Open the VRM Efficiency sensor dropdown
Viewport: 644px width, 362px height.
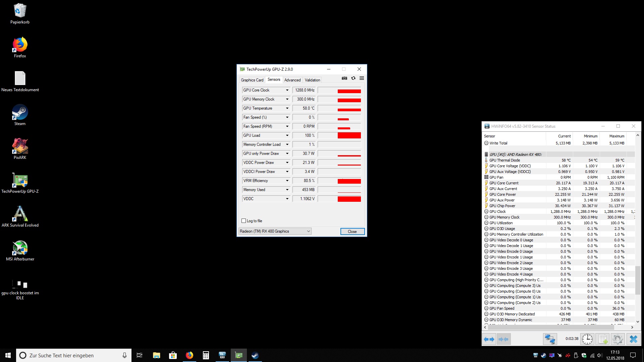pos(287,181)
